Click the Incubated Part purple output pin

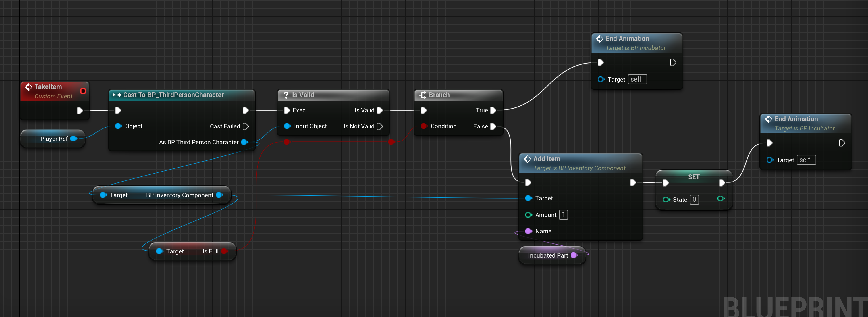574,255
